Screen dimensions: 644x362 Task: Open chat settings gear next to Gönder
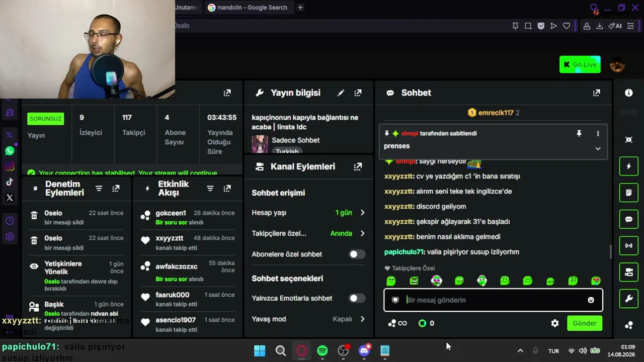point(554,323)
